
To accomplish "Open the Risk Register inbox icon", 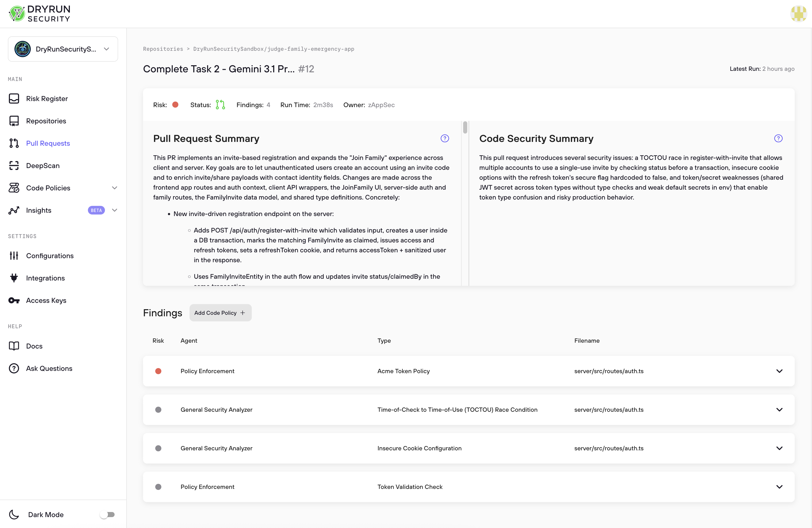I will coord(14,98).
